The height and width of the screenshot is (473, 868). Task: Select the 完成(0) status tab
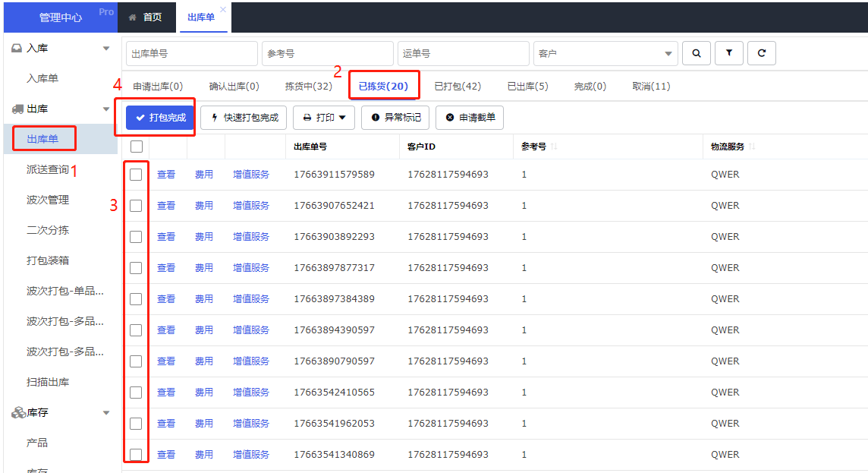click(590, 87)
